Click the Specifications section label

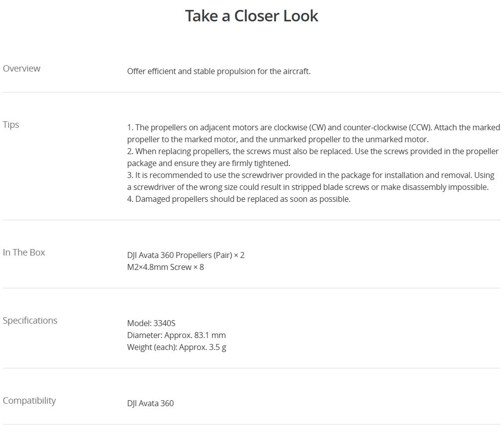pos(30,321)
